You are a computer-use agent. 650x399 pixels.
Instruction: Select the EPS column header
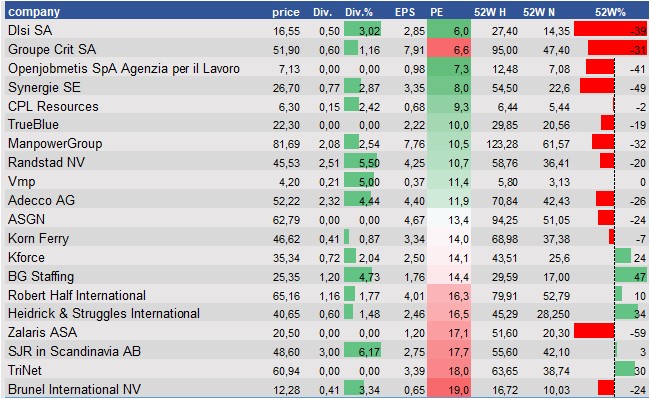(x=405, y=12)
